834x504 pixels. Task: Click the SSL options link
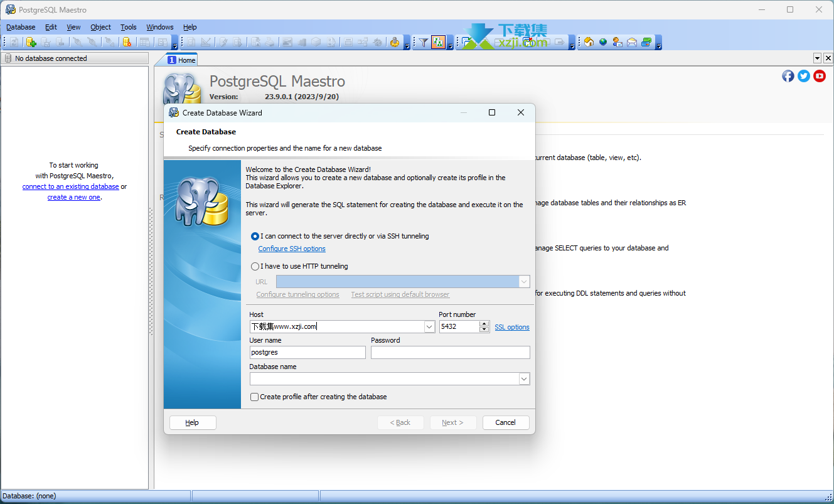tap(512, 327)
